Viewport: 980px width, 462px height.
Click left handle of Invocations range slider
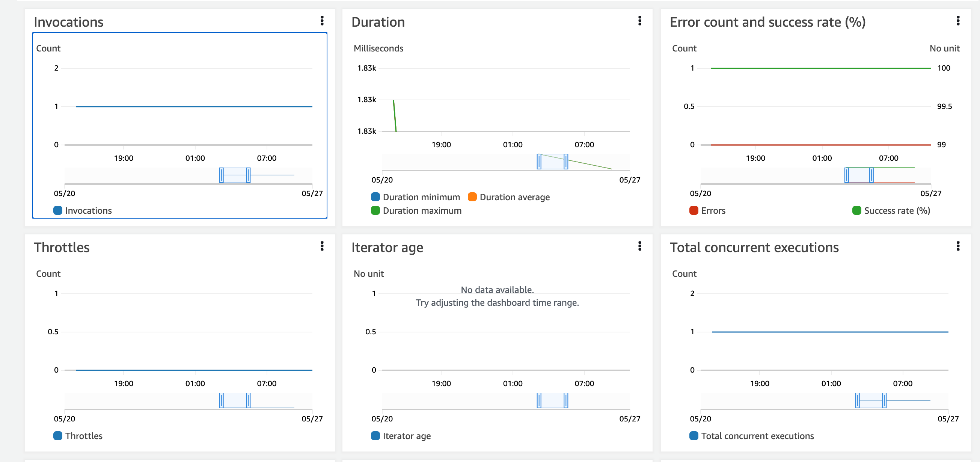tap(222, 175)
